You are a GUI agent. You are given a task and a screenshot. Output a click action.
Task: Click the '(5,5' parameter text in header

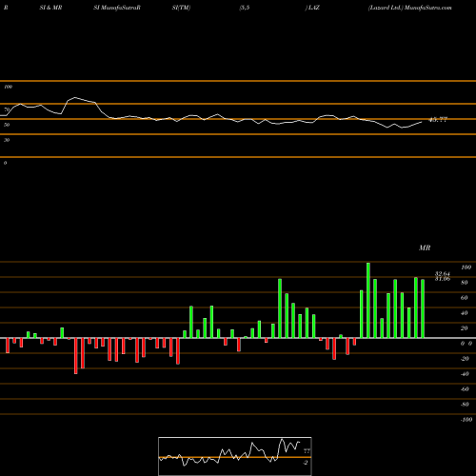click(x=245, y=8)
